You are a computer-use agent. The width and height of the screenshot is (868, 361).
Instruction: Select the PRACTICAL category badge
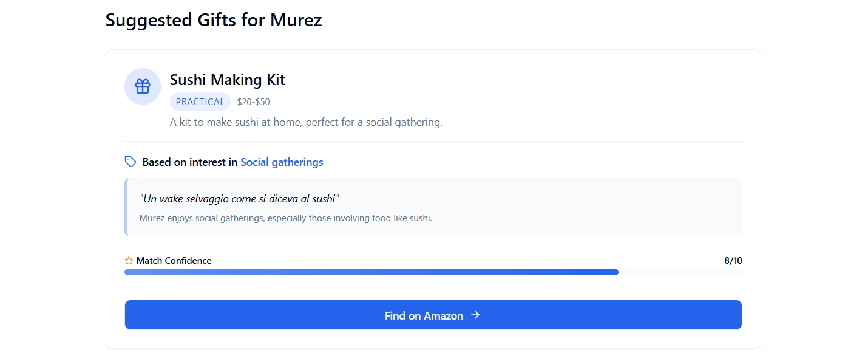coord(200,102)
